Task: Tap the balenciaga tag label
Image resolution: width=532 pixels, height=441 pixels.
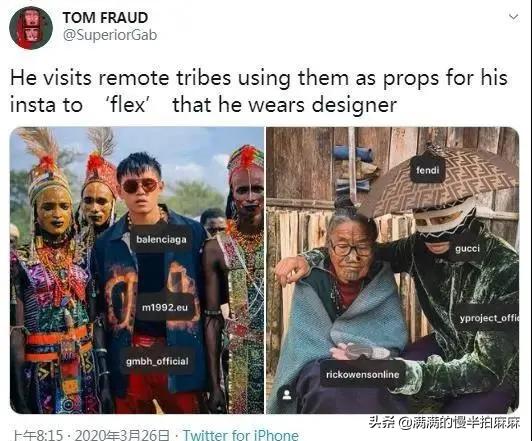Action: 161,239
